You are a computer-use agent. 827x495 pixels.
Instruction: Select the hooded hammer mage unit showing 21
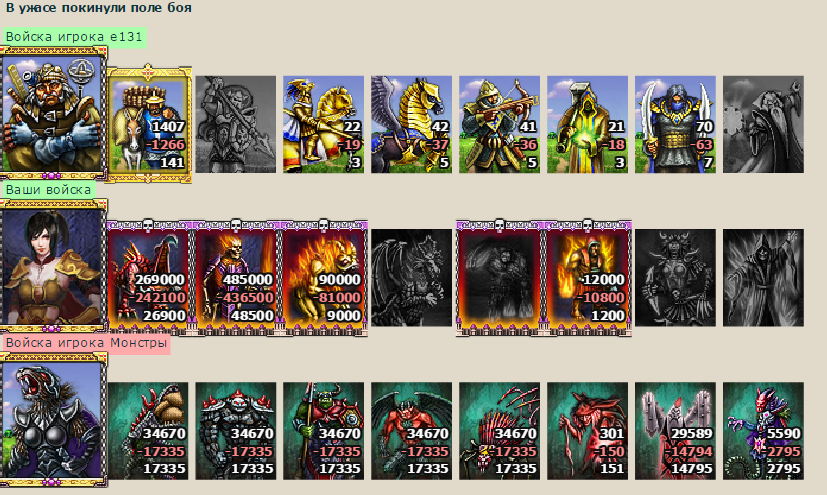pos(588,124)
